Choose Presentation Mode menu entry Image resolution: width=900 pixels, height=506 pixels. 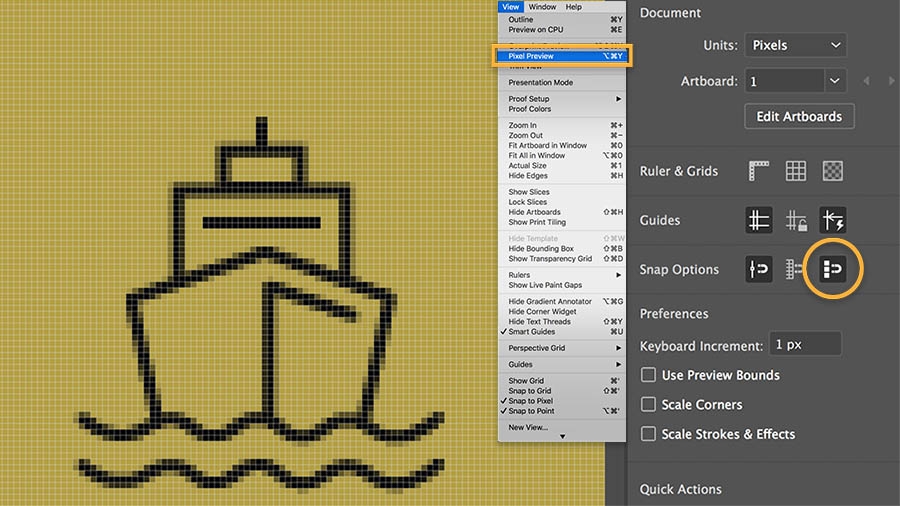(x=541, y=83)
